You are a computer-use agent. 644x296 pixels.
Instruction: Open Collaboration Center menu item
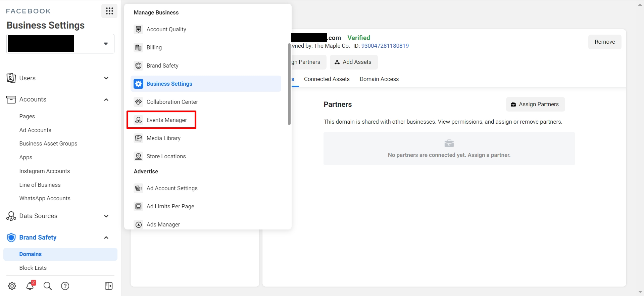point(206,102)
